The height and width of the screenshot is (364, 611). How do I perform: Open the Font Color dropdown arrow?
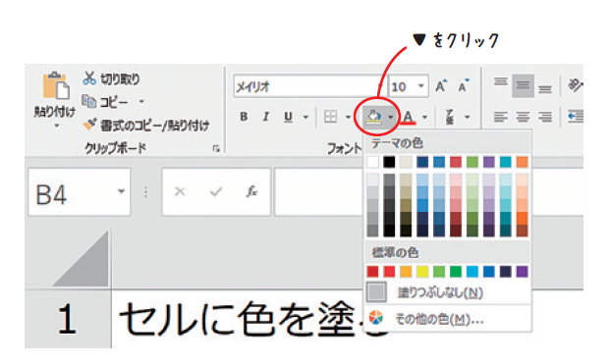(424, 117)
